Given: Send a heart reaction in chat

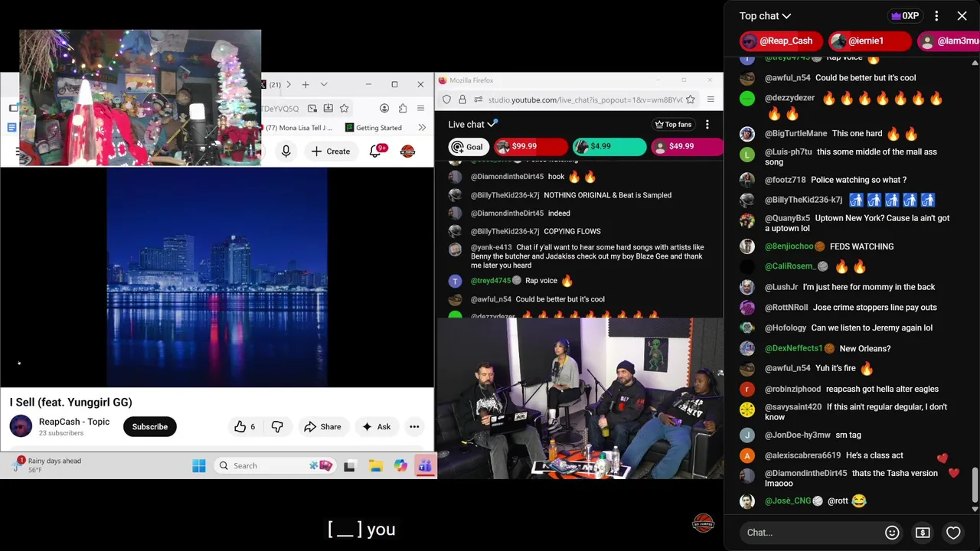Looking at the screenshot, I should tap(953, 533).
